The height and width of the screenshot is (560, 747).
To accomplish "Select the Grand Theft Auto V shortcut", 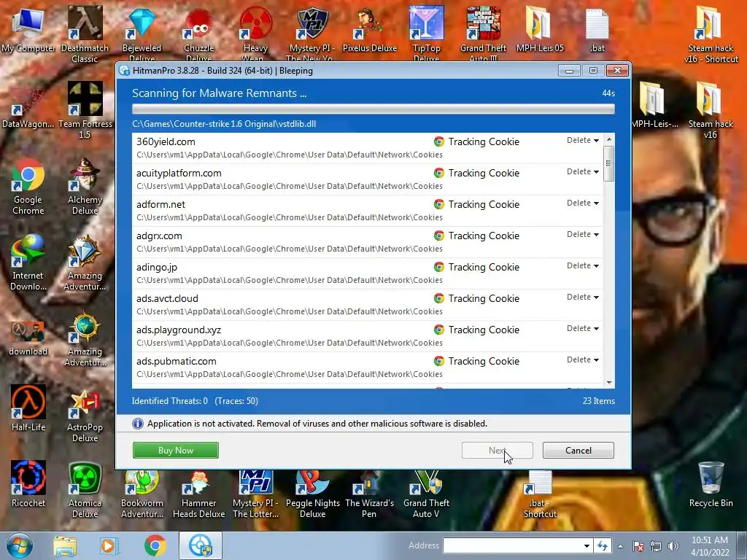I will [x=426, y=494].
